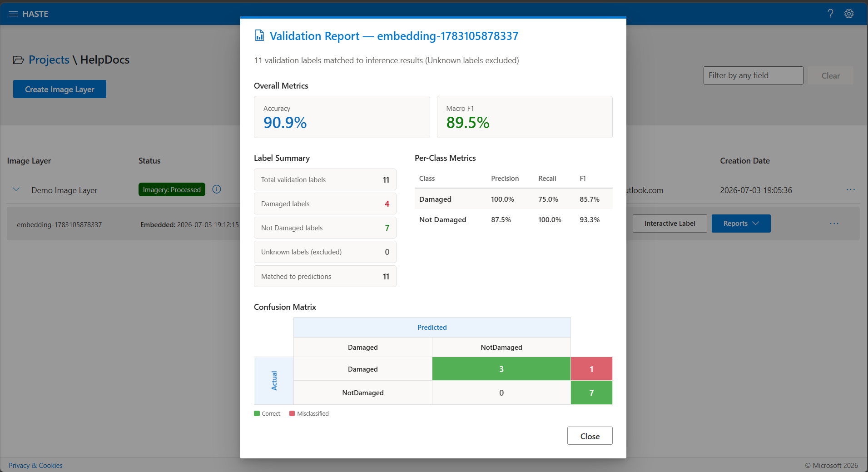868x472 pixels.
Task: Open the HASTE hamburger menu
Action: point(13,14)
